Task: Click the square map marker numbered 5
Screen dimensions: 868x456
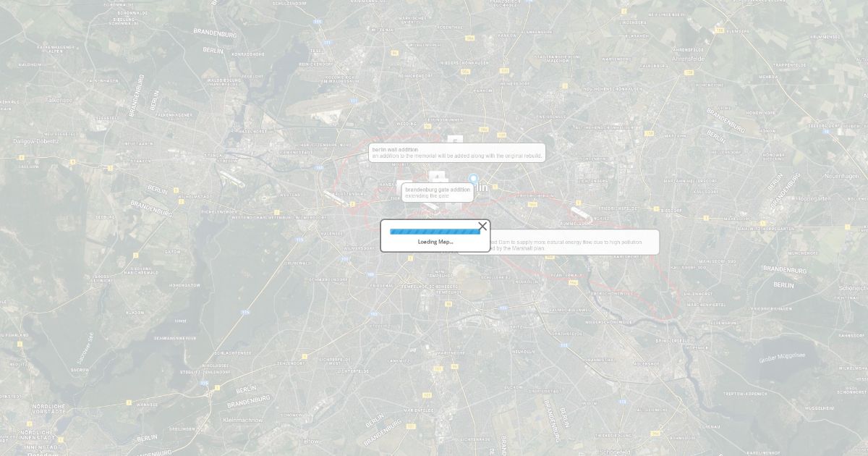Action: 455,140
